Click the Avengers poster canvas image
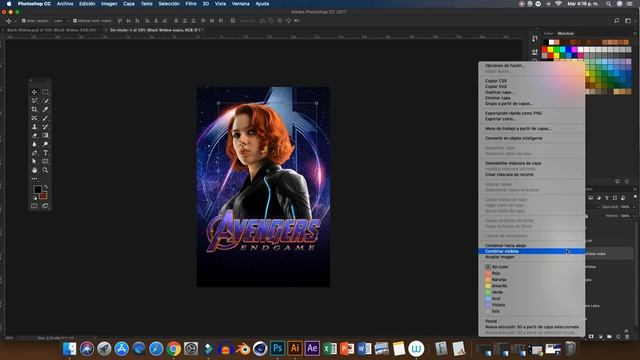The image size is (640, 360). (263, 187)
